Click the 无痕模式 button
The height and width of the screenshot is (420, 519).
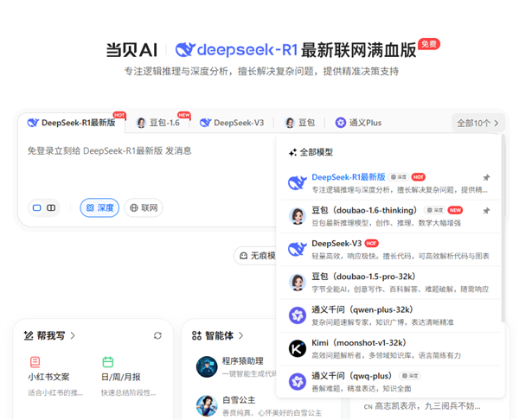tap(256, 256)
